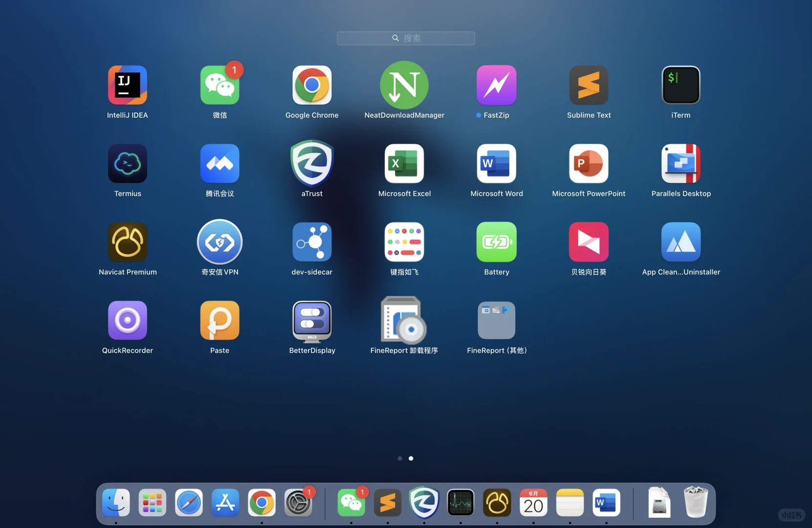Open the iTerm terminal app
The height and width of the screenshot is (528, 812).
click(681, 85)
